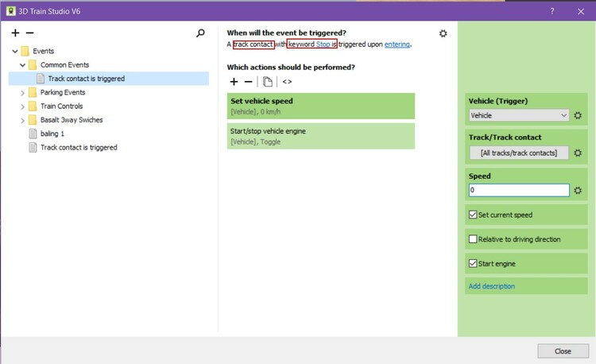Click the Close button at the bottom
Image resolution: width=596 pixels, height=364 pixels.
coord(563,351)
